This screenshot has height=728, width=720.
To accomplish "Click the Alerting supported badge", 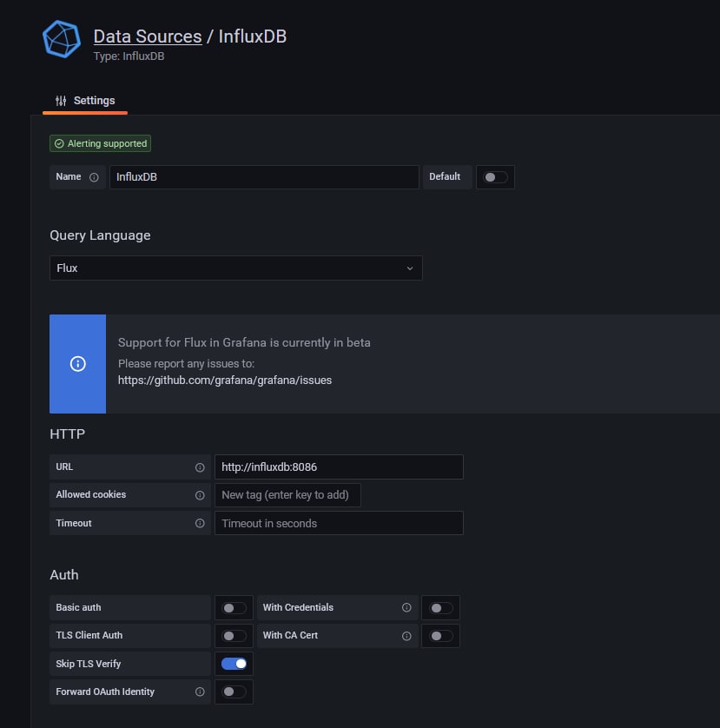I will point(100,143).
